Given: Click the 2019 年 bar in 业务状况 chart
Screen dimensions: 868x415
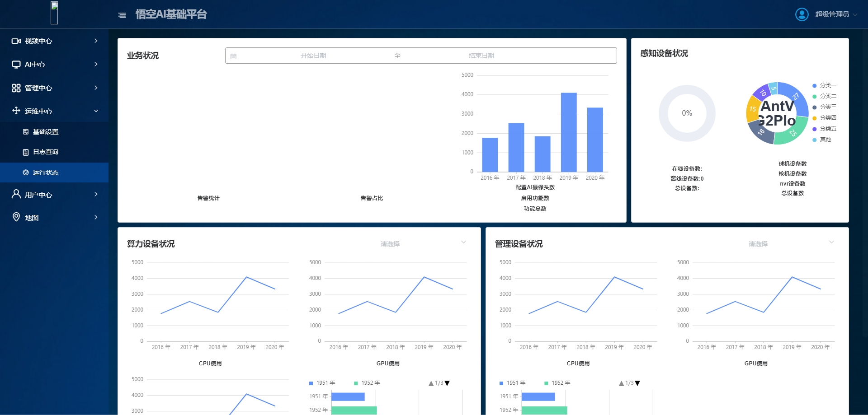Looking at the screenshot, I should point(569,132).
